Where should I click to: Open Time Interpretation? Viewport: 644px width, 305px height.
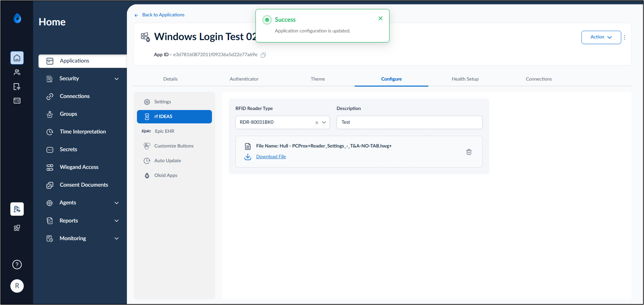tap(83, 132)
